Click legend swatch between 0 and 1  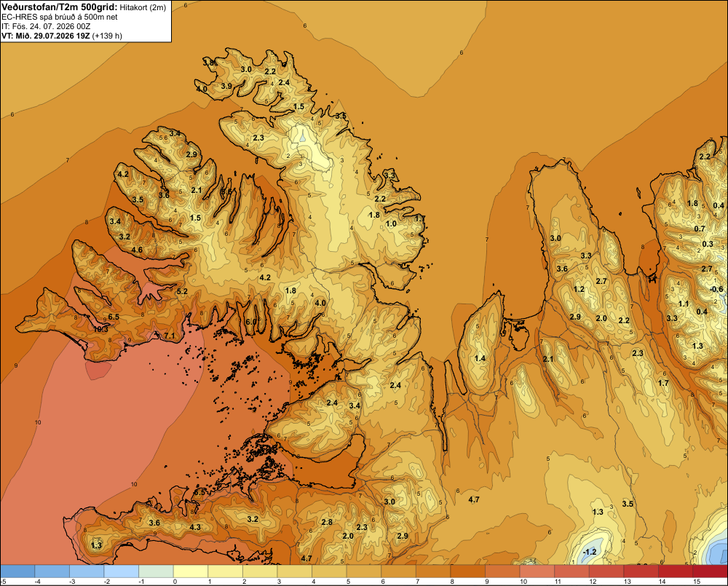(x=190, y=571)
